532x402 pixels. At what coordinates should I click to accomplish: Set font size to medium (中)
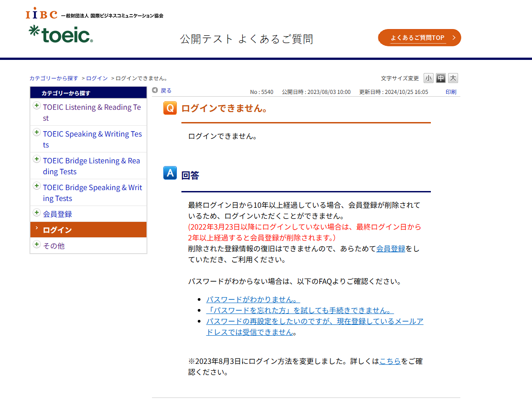[x=441, y=78]
